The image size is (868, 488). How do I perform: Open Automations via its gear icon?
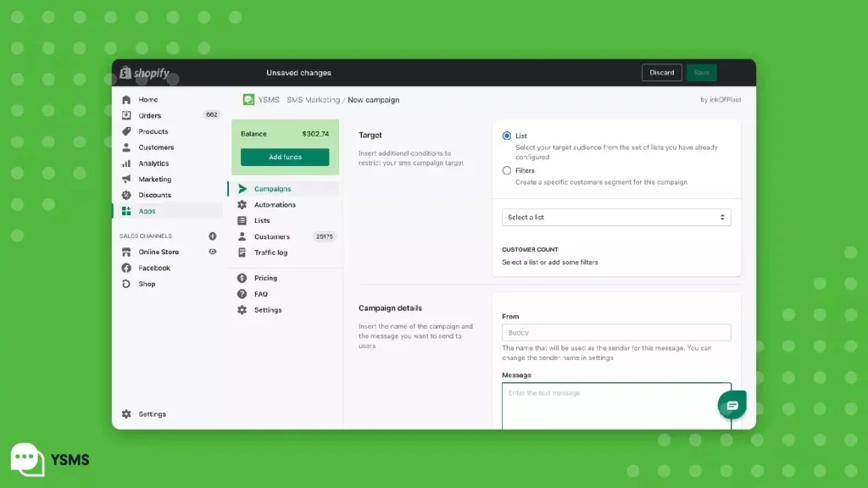(x=242, y=205)
